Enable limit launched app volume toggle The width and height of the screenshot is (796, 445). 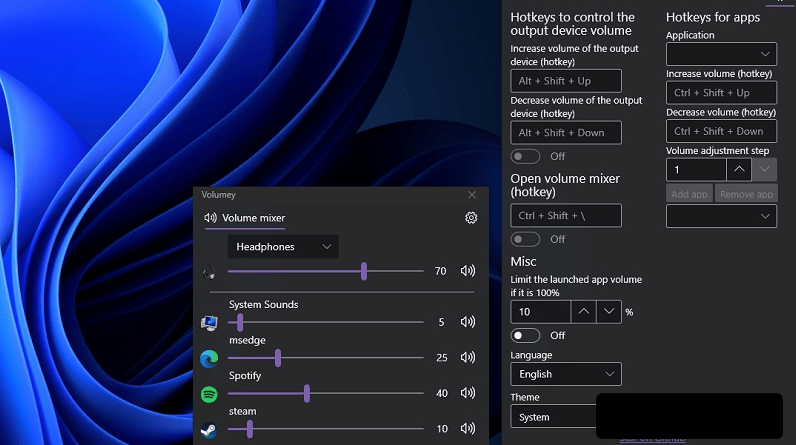pos(525,335)
